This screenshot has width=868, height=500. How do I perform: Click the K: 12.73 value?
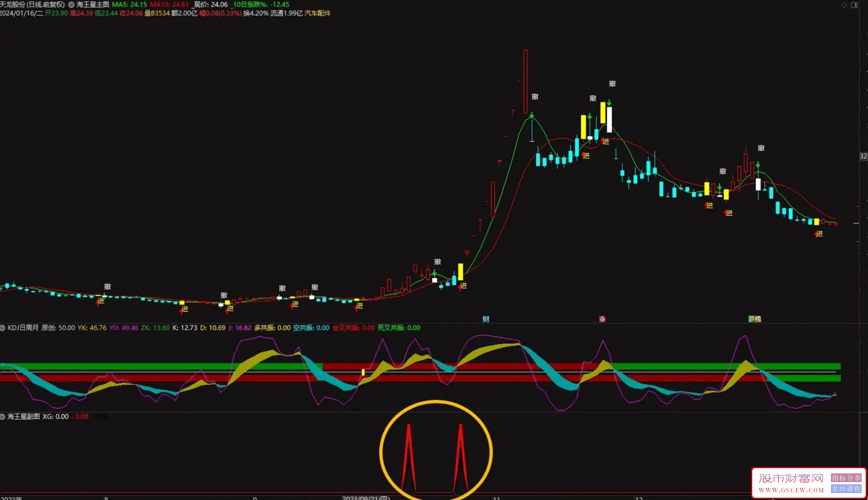pyautogui.click(x=185, y=328)
